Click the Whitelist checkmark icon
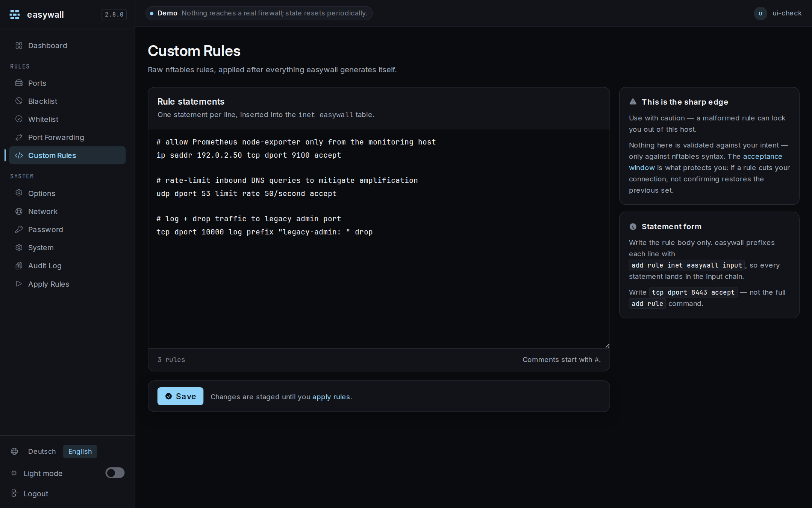This screenshot has height=508, width=812. [x=19, y=119]
